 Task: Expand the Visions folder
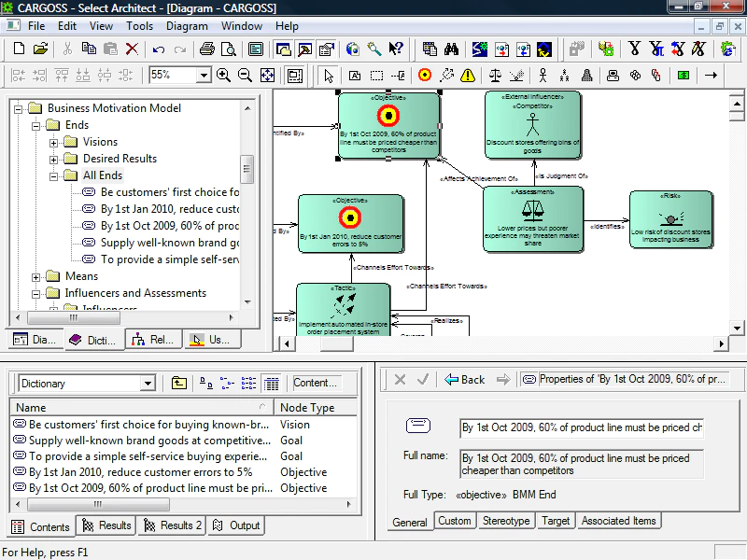[x=53, y=143]
